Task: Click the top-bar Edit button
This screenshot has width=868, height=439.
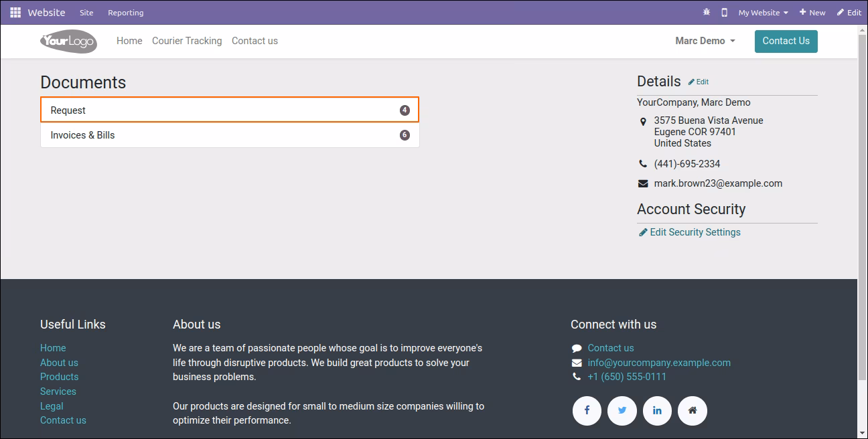Action: 849,12
